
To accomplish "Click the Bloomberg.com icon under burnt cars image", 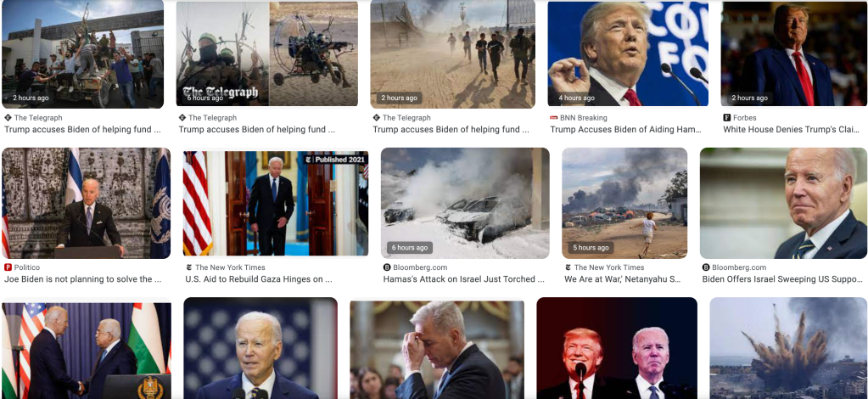I will pos(387,267).
